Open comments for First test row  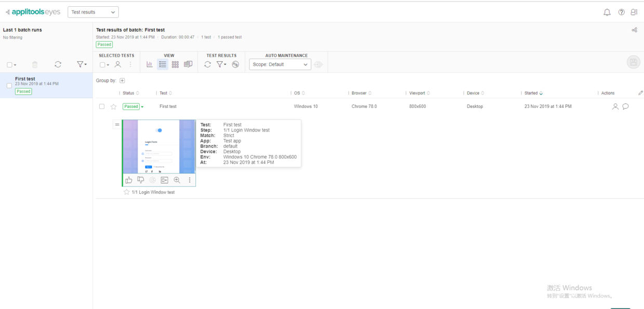click(626, 106)
